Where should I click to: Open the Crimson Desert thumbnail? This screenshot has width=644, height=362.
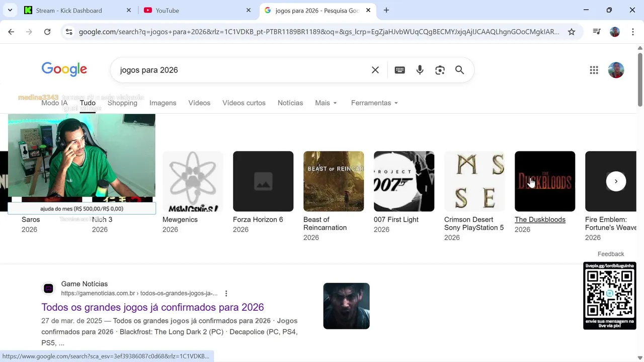tap(474, 181)
